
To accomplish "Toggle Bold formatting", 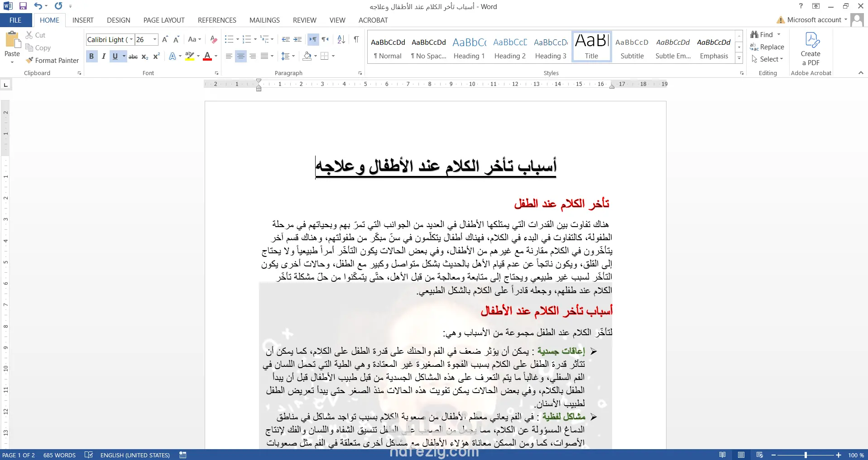I will [x=91, y=57].
